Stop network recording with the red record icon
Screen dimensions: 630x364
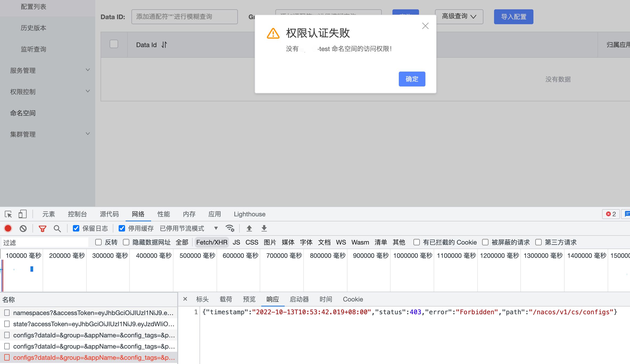click(8, 228)
